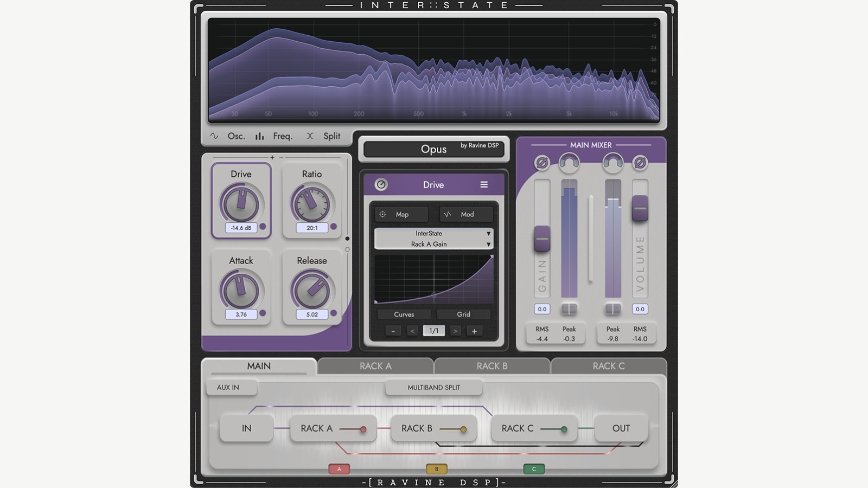868x488 pixels.
Task: Click the MULTIBAND SPLIT button
Action: coord(433,387)
